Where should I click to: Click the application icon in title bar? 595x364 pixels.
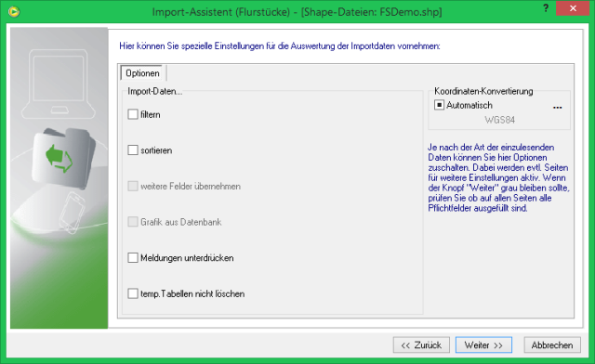(x=14, y=12)
